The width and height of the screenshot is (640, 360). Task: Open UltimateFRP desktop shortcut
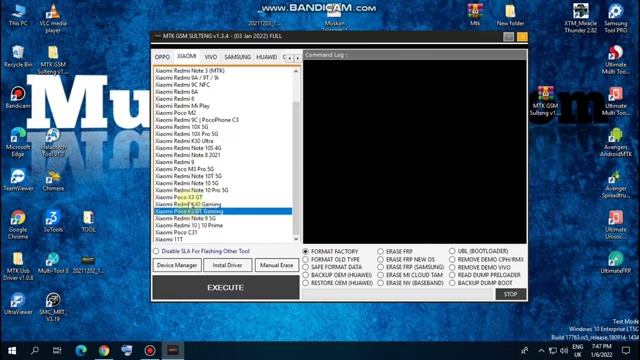[x=616, y=262]
